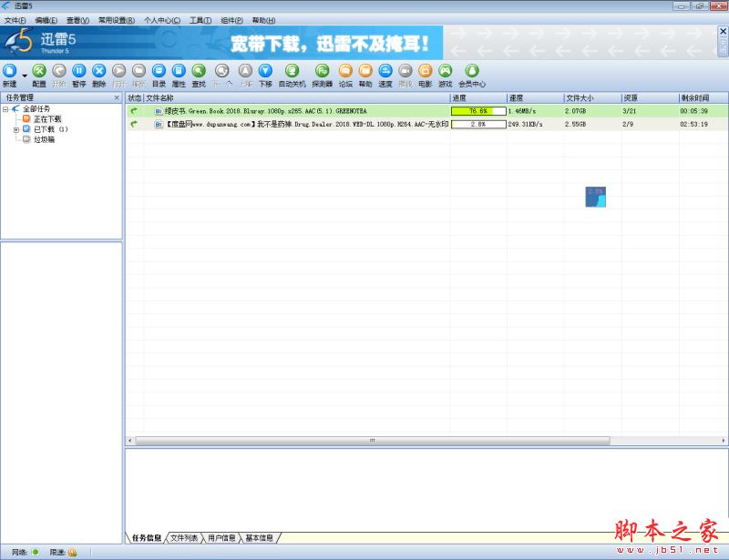
Task: Open the 个人中心(C) menu
Action: click(162, 20)
